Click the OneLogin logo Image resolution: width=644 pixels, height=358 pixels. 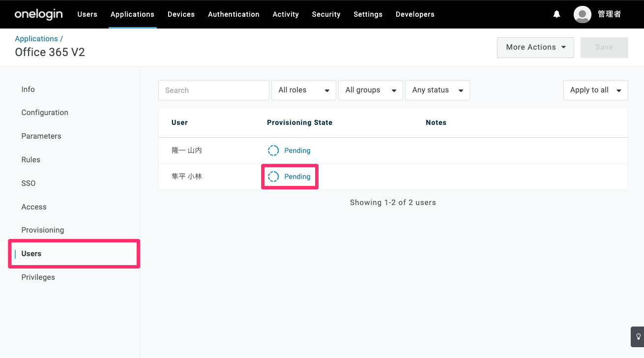(x=39, y=14)
